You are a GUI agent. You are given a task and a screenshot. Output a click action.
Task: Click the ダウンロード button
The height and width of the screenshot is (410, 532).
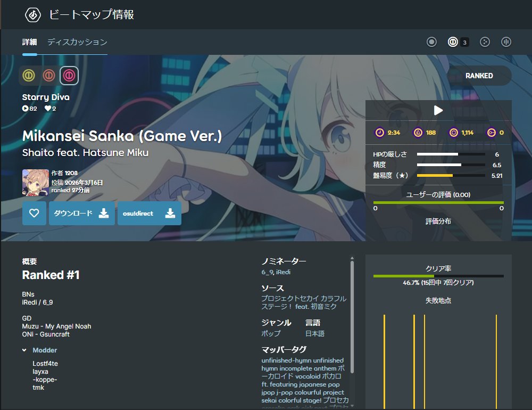click(x=81, y=214)
